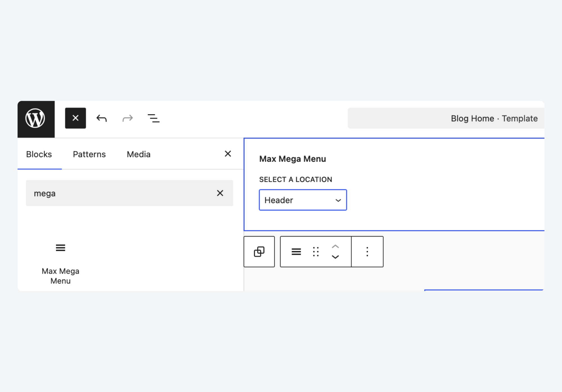Toggle the block inserter close button

75,118
